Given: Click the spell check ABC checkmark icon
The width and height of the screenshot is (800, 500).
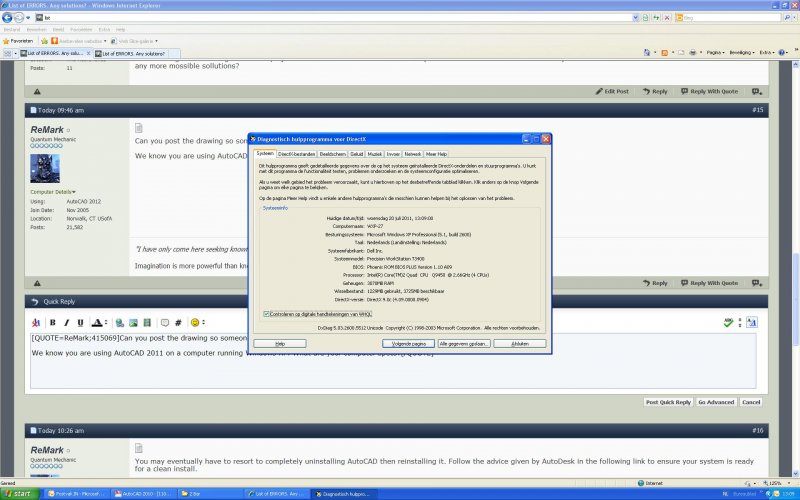Looking at the screenshot, I should pos(728,322).
